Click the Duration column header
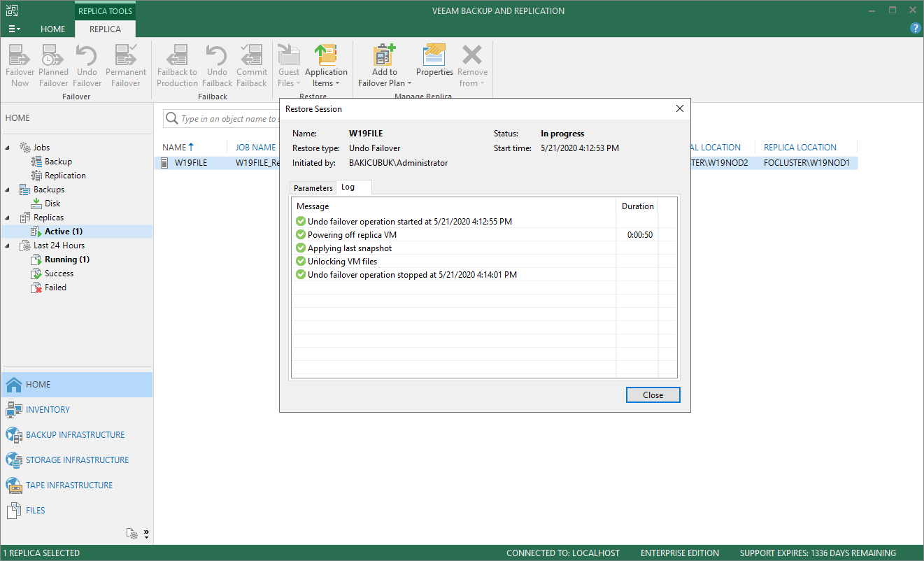Screen dimensions: 924x561 coord(638,206)
